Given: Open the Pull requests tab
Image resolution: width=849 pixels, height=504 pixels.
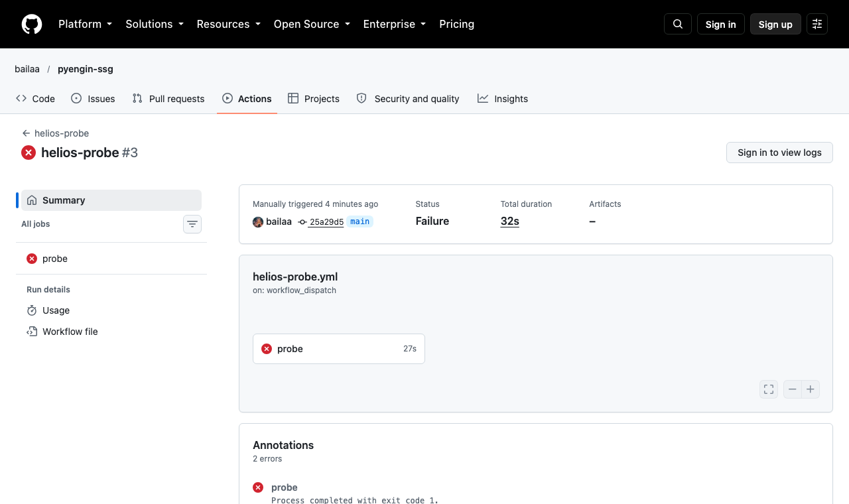Looking at the screenshot, I should coord(168,99).
